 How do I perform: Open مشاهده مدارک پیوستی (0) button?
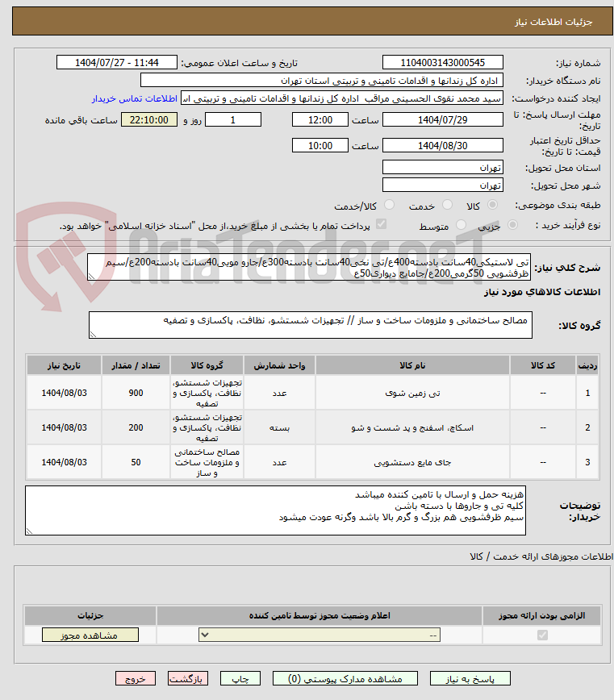coord(345,678)
